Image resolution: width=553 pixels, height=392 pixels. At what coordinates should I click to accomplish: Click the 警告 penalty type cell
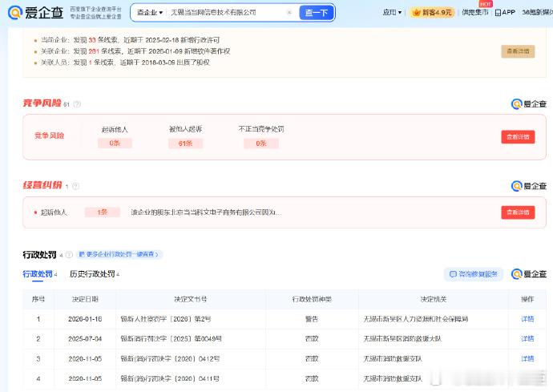pos(312,319)
